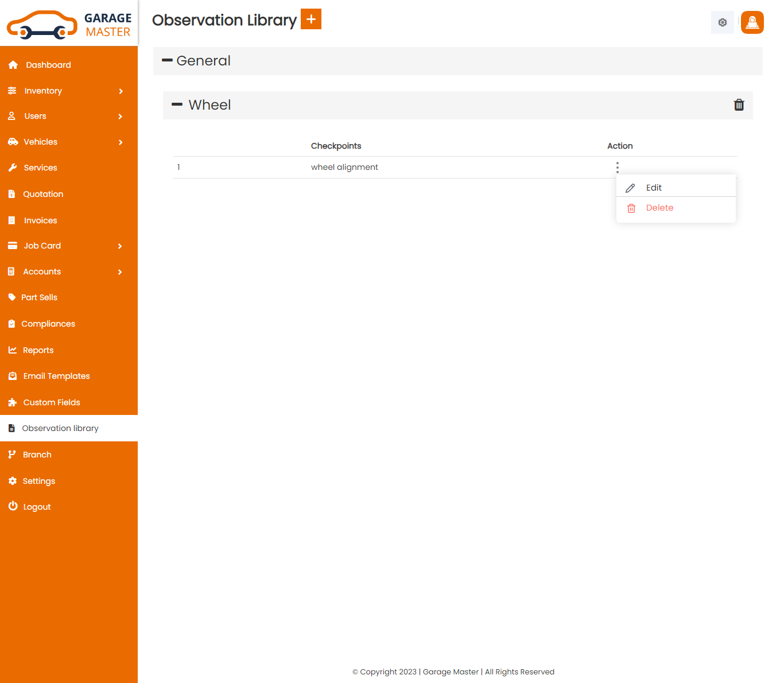This screenshot has width=784, height=683.
Task: Click the trash icon on Wheel header
Action: 739,105
